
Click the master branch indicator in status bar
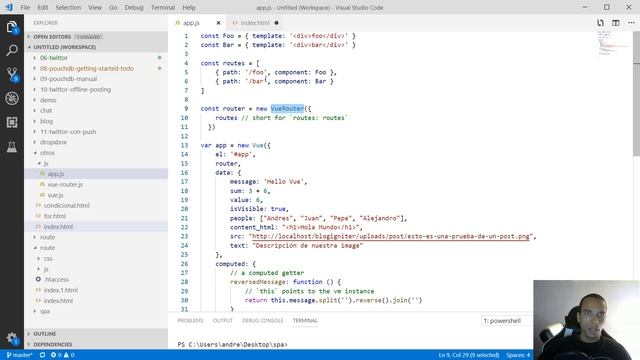pos(19,355)
